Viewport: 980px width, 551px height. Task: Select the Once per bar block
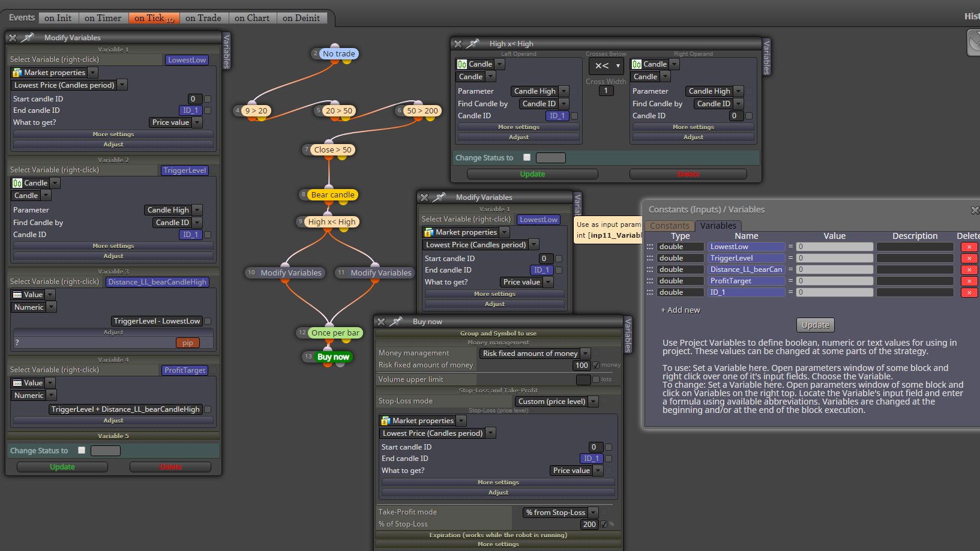tap(335, 333)
